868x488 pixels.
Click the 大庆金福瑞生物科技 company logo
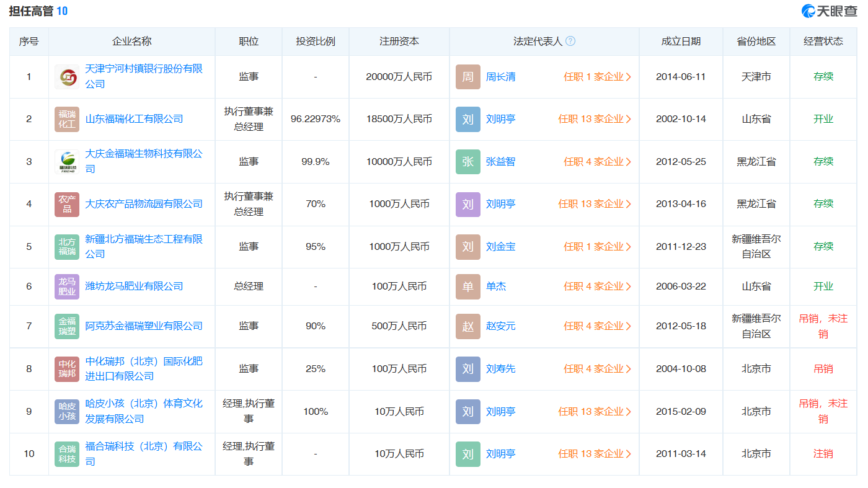tap(67, 162)
